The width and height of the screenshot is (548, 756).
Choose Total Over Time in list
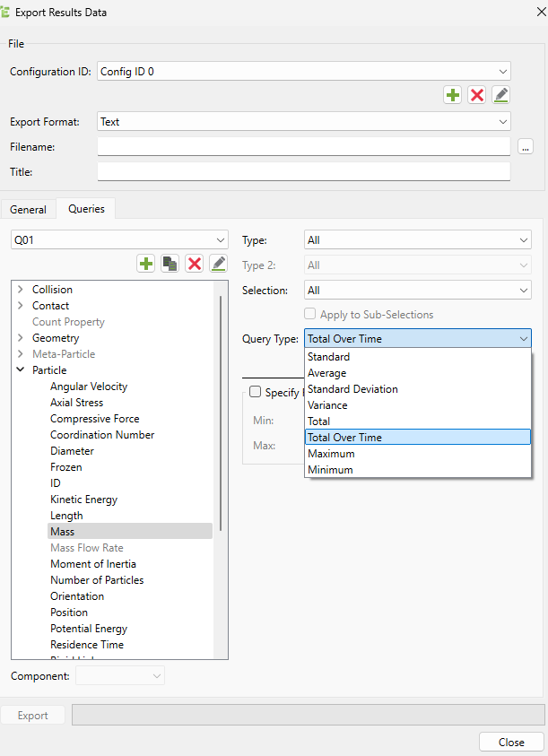pos(418,438)
